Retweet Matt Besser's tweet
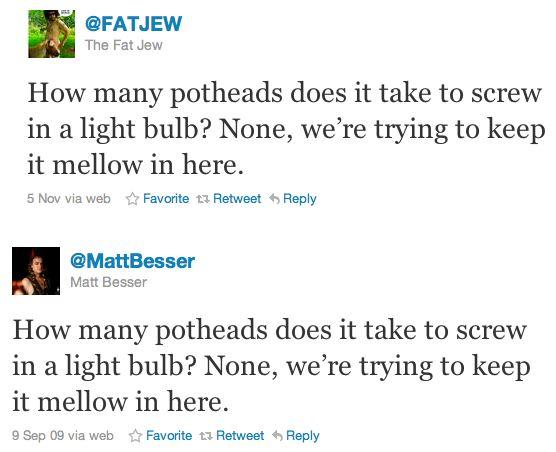The width and height of the screenshot is (556, 452). point(232,436)
